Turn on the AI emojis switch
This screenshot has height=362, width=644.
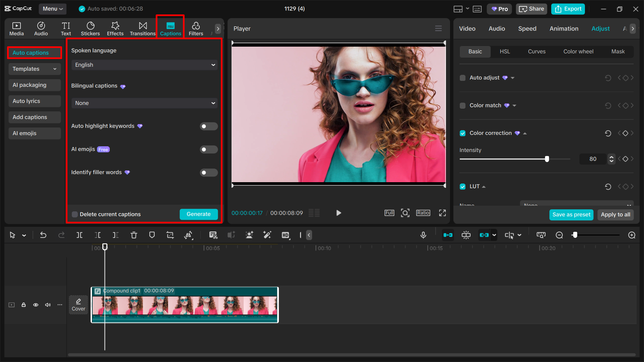pos(208,149)
